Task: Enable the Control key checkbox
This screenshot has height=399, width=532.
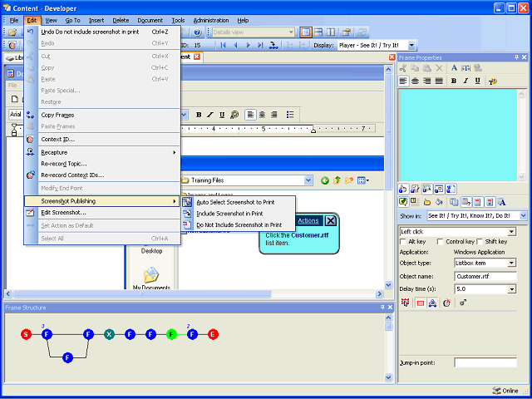Action: point(440,242)
